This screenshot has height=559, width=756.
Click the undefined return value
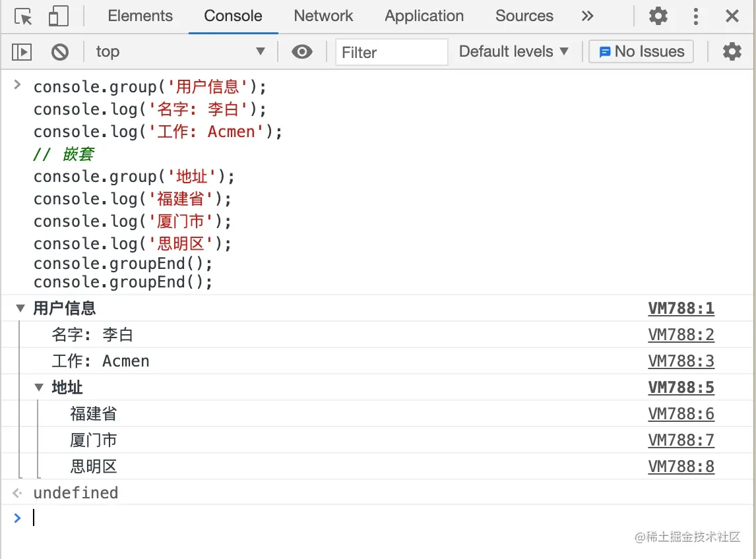(x=76, y=492)
